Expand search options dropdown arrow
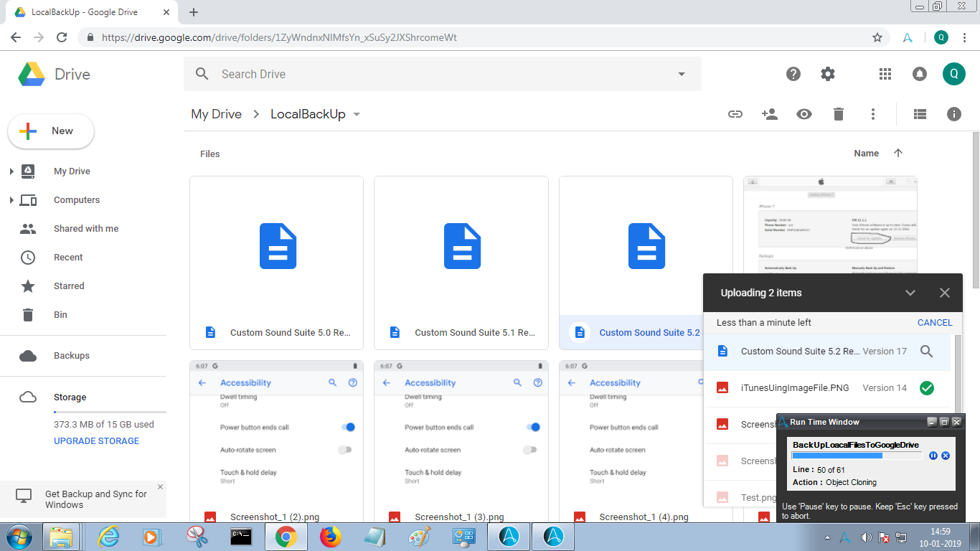Viewport: 980px width, 551px height. click(x=681, y=74)
